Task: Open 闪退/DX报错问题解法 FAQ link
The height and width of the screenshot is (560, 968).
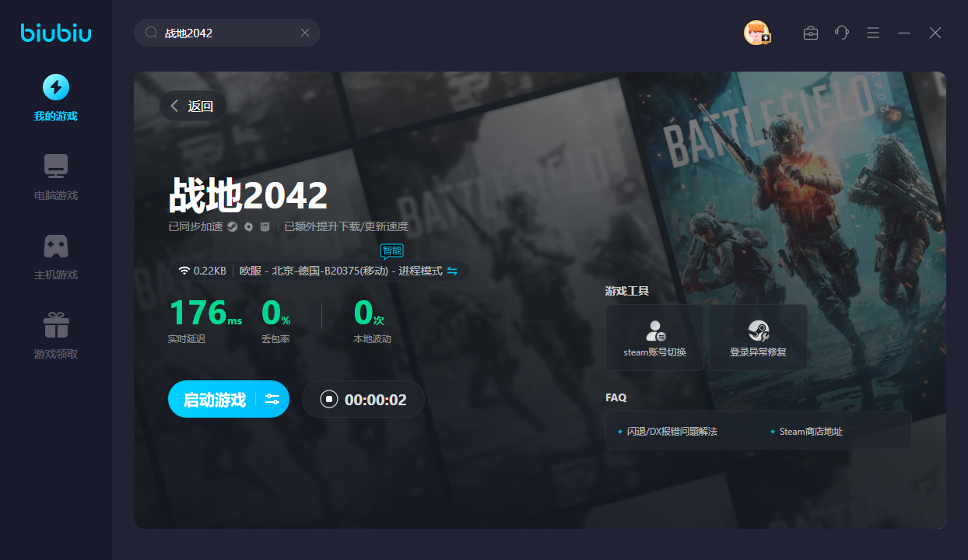Action: pyautogui.click(x=672, y=431)
